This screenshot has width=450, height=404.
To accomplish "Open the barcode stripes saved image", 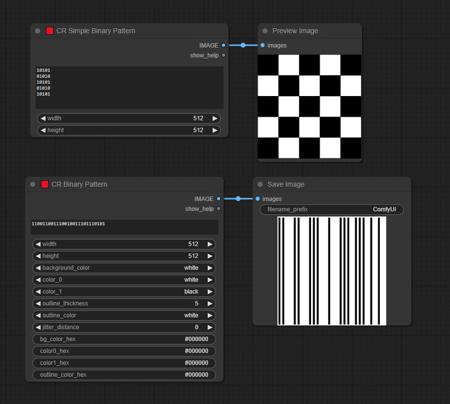I will pyautogui.click(x=332, y=271).
